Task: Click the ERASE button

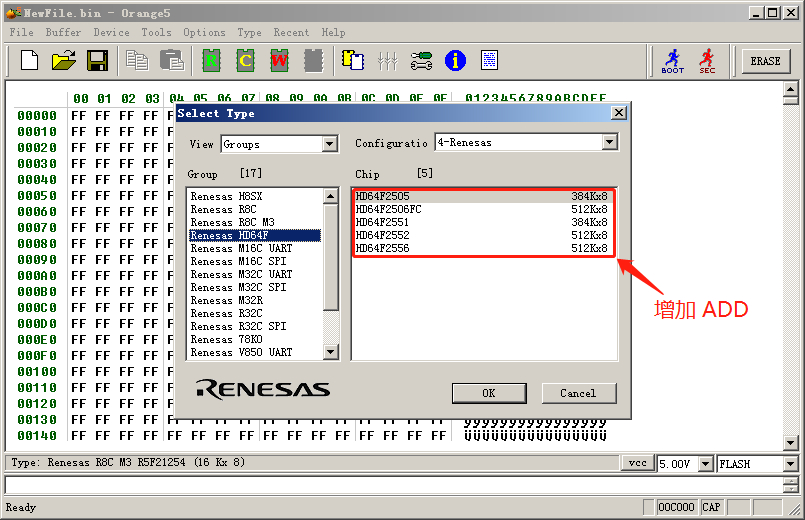Action: [765, 61]
